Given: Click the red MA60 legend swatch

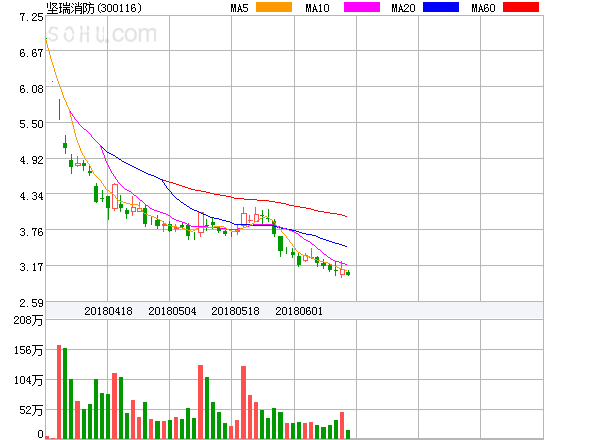Looking at the screenshot, I should pyautogui.click(x=521, y=7).
